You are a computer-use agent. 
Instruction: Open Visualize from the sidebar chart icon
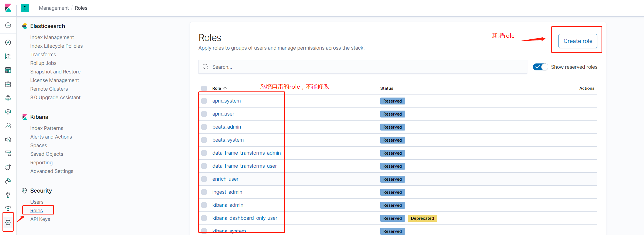click(x=8, y=56)
